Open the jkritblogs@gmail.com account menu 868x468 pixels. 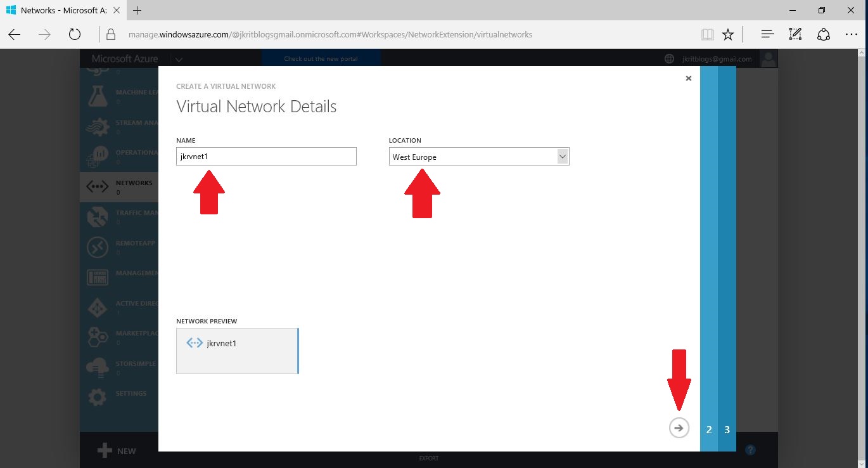(x=717, y=59)
